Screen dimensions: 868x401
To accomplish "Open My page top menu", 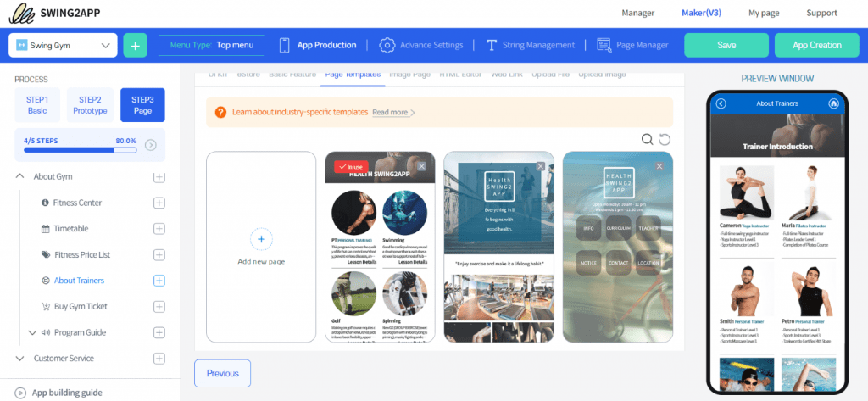I will pos(764,14).
